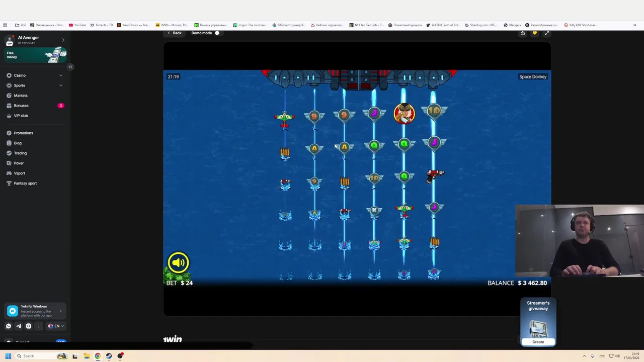Click the Trading icon in the sidebar

tap(9, 153)
